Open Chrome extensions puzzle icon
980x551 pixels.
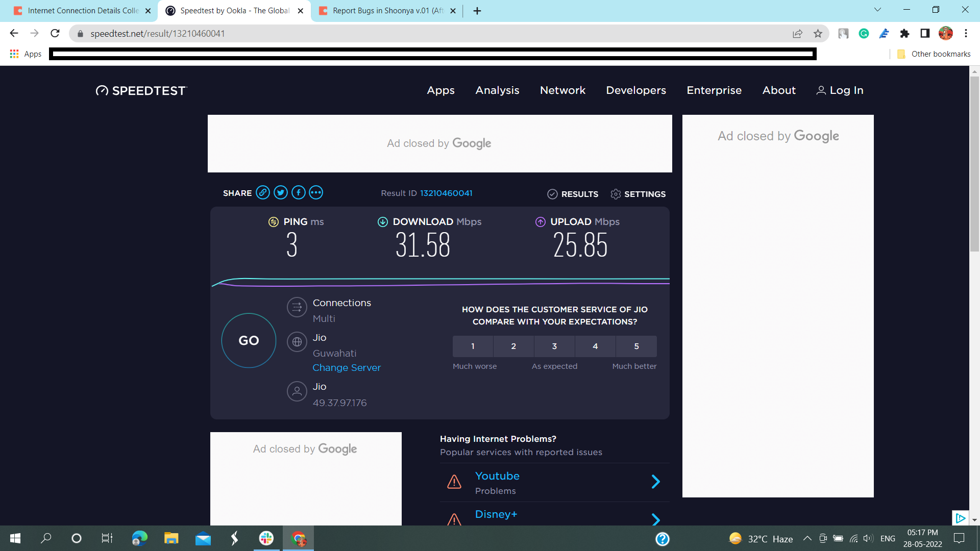coord(904,34)
